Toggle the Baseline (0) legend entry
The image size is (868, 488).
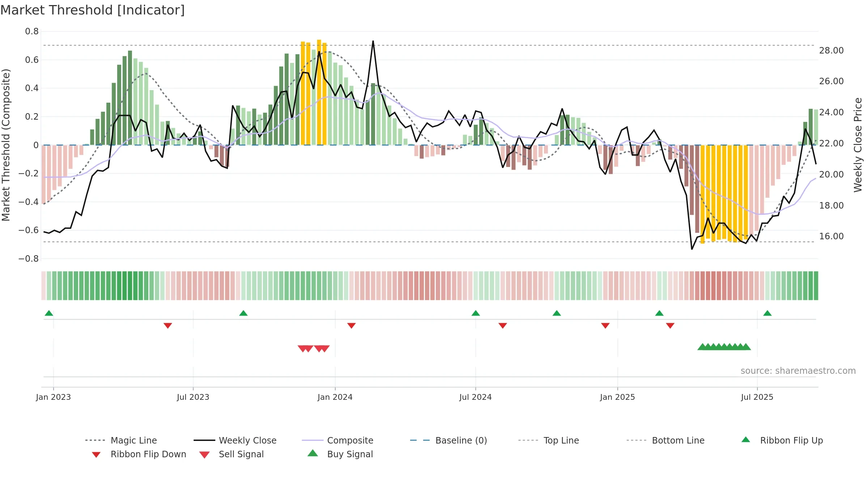(x=448, y=440)
